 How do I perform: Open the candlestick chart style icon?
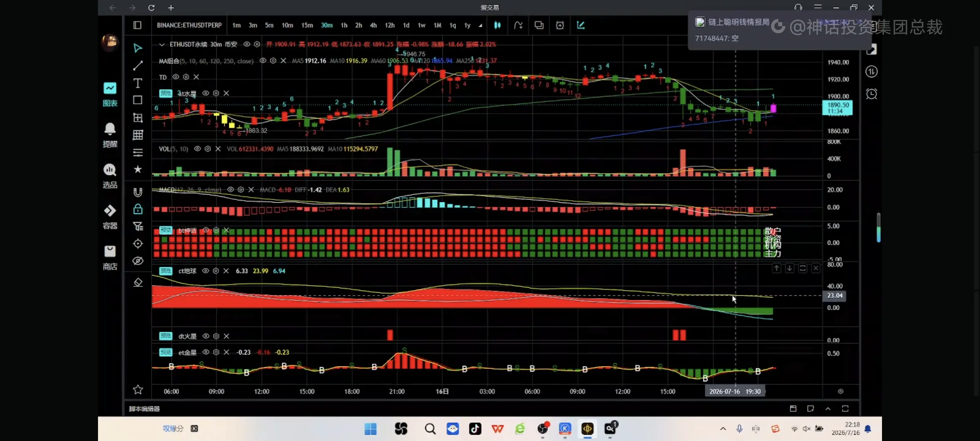(x=497, y=25)
